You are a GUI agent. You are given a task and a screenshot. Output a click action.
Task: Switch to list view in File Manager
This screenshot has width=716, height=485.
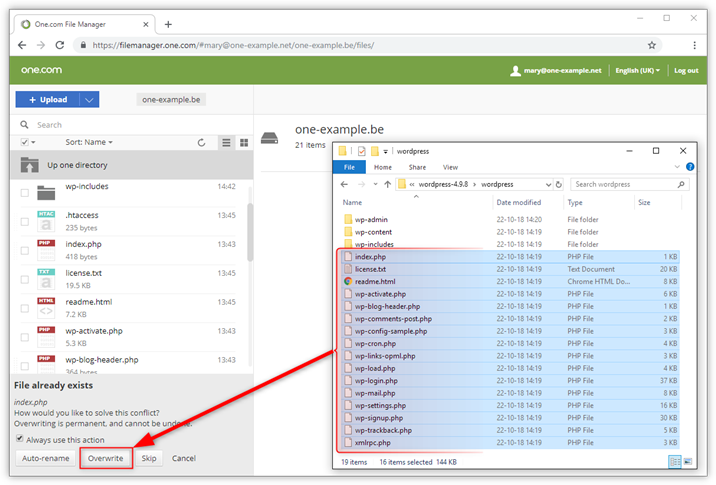tap(226, 142)
